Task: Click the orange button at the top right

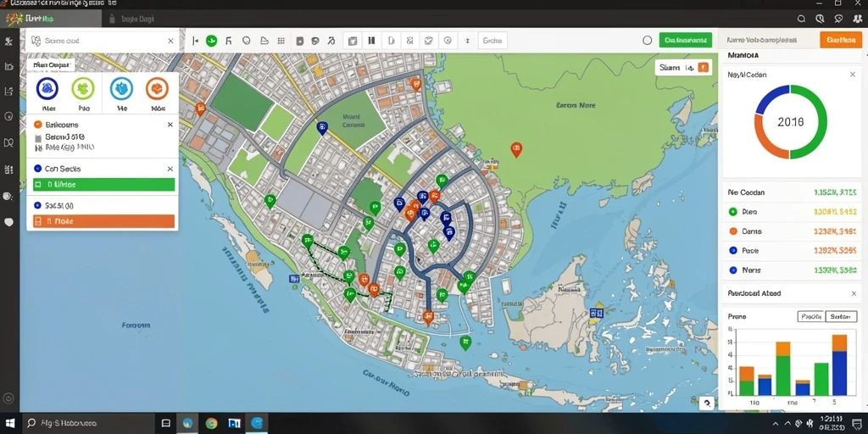Action: coord(840,40)
